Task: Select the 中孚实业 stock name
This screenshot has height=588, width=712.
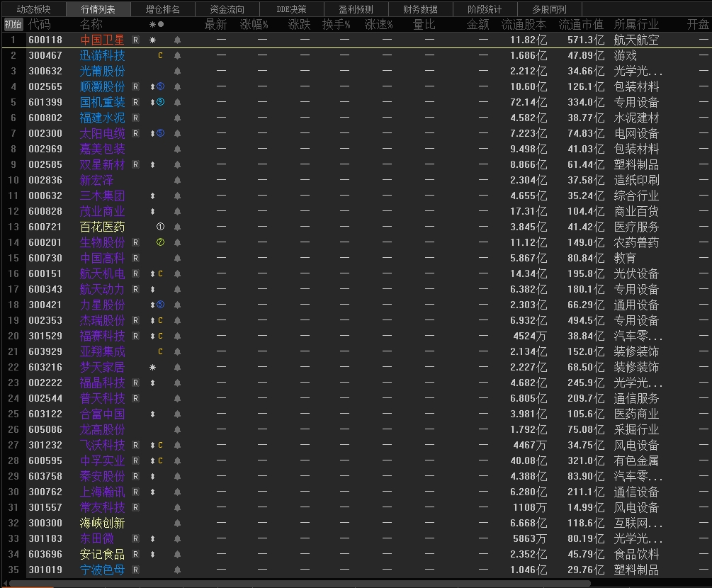Action: point(102,460)
